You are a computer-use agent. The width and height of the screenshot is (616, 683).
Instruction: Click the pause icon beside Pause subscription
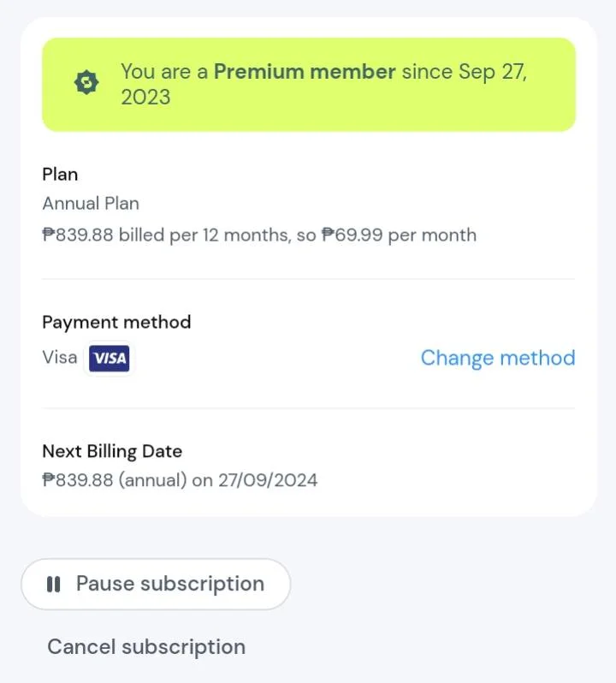pyautogui.click(x=54, y=584)
